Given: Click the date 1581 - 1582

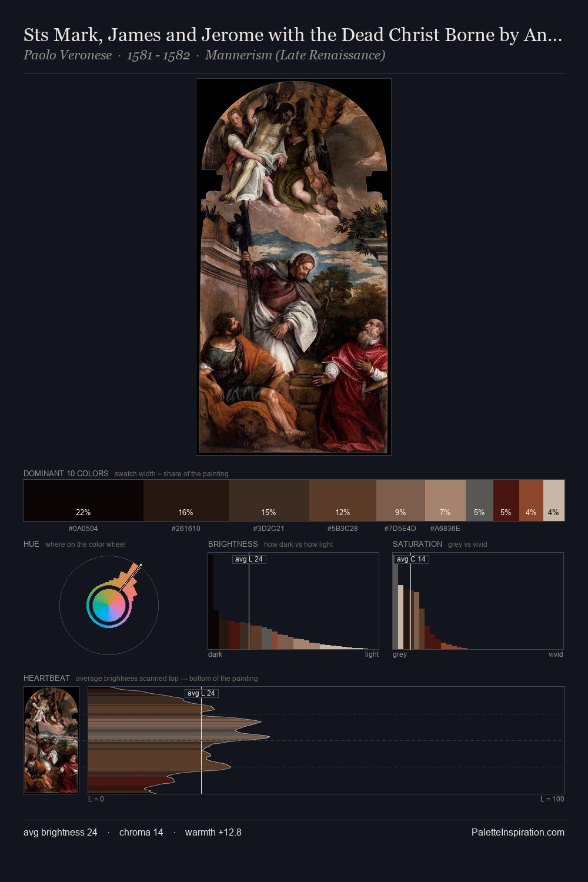Looking at the screenshot, I should tap(158, 55).
